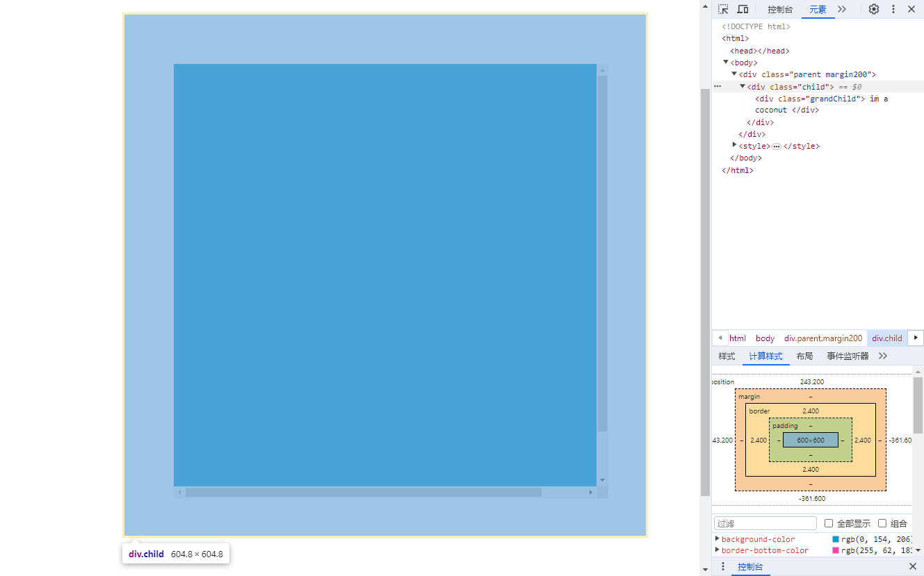Close the DevTools panel
This screenshot has height=576, width=924.
(911, 9)
